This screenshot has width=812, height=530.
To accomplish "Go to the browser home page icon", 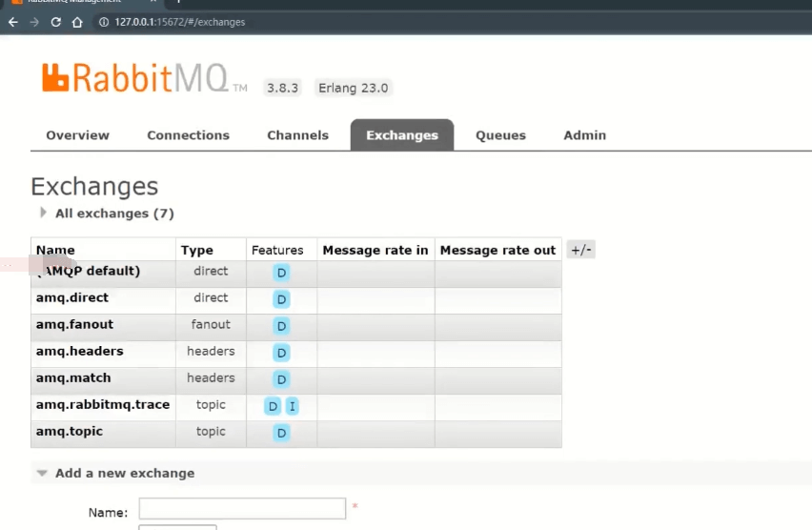I will pos(77,22).
